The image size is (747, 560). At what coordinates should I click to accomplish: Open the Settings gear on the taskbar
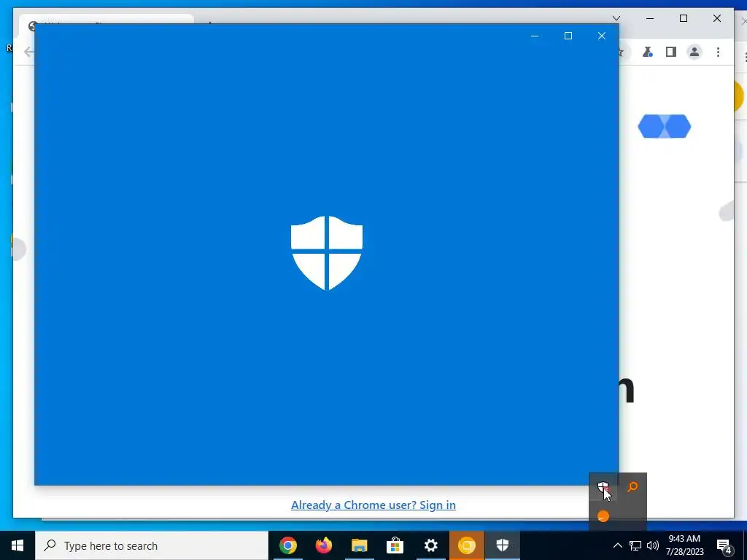pyautogui.click(x=430, y=545)
